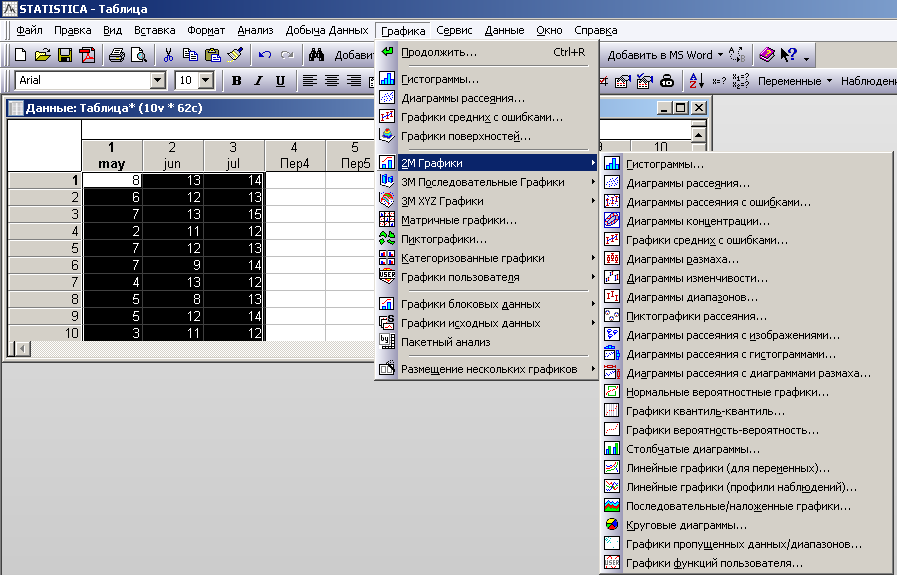Select Круговые диаграммы... submenu item
Viewport: 897px width, 575px height.
[x=746, y=525]
